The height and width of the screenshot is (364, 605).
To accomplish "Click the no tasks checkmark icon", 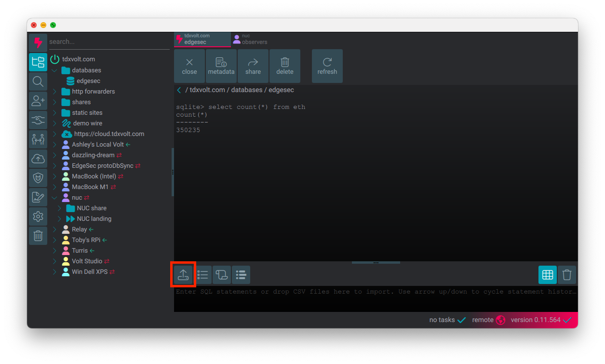I will tap(461, 320).
